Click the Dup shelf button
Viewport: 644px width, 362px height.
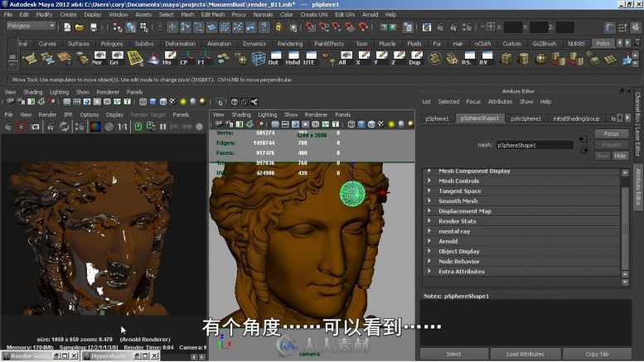click(415, 58)
